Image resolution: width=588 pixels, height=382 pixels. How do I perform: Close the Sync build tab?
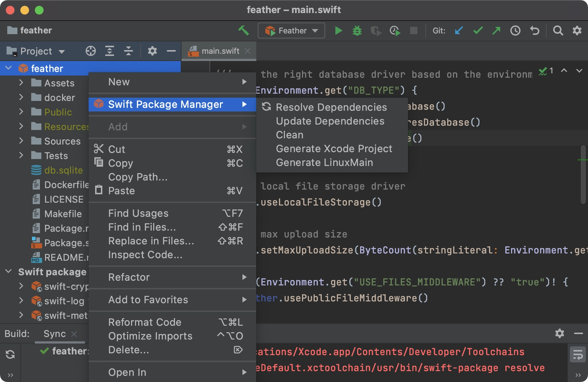click(x=74, y=334)
